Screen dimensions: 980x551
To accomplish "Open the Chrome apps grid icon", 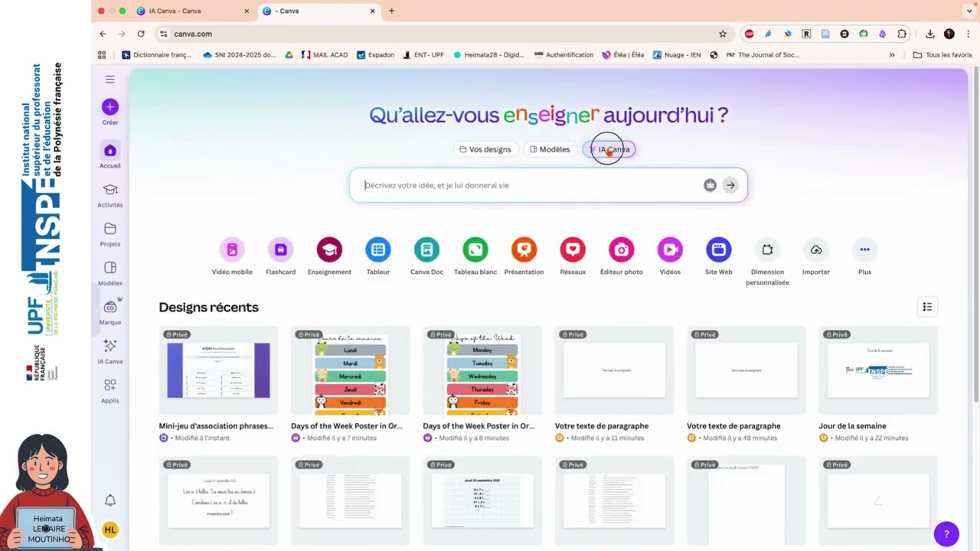I will point(102,55).
